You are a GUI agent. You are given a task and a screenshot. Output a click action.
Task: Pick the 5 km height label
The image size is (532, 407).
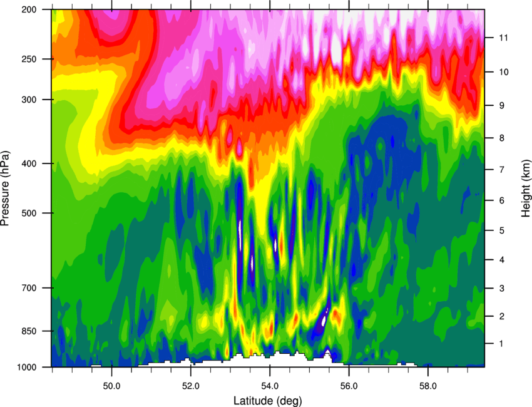click(502, 231)
